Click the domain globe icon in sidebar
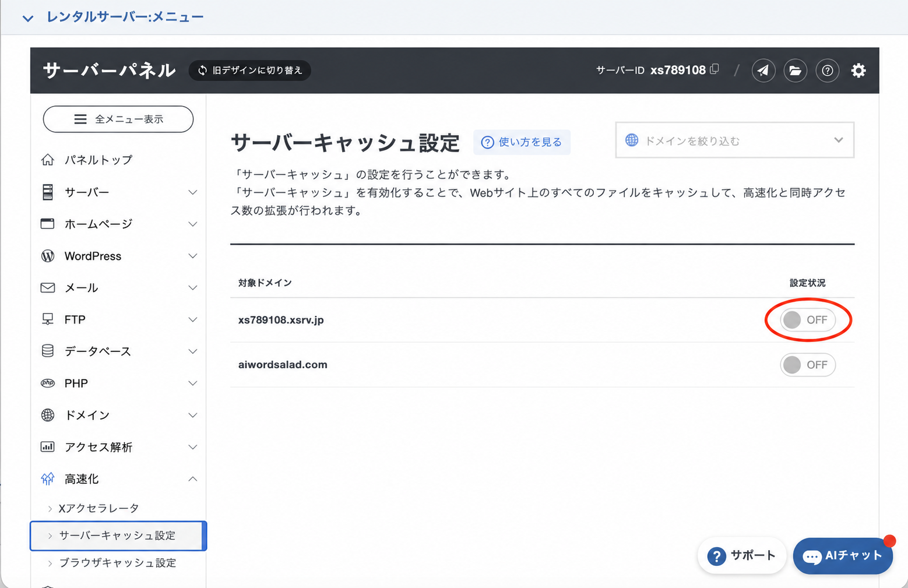This screenshot has height=588, width=908. (x=48, y=415)
